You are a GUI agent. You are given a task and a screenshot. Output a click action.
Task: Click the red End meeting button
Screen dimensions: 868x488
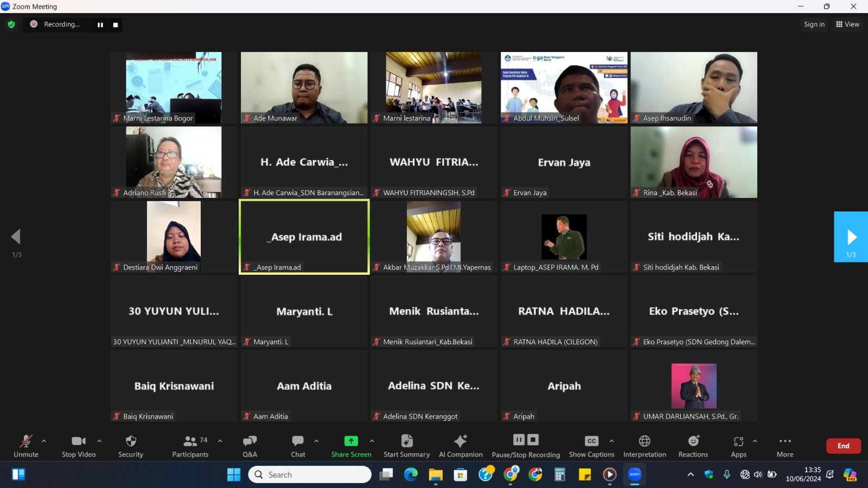pyautogui.click(x=843, y=446)
